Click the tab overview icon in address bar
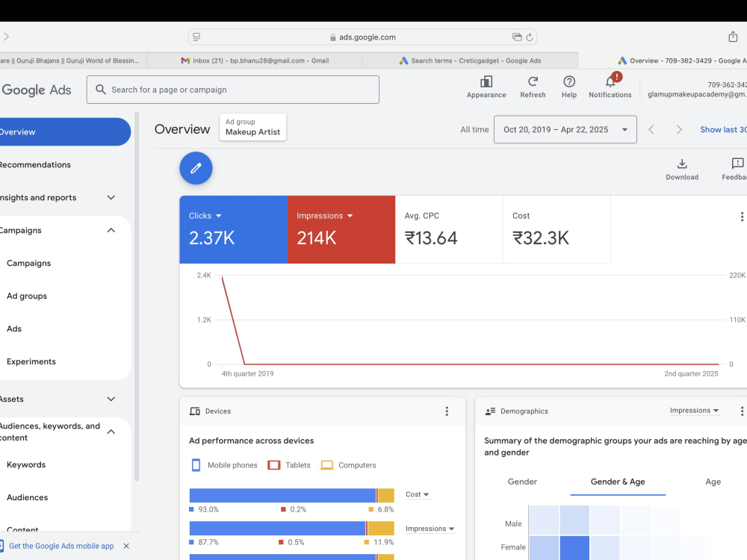Viewport: 747px width, 560px height. point(517,37)
